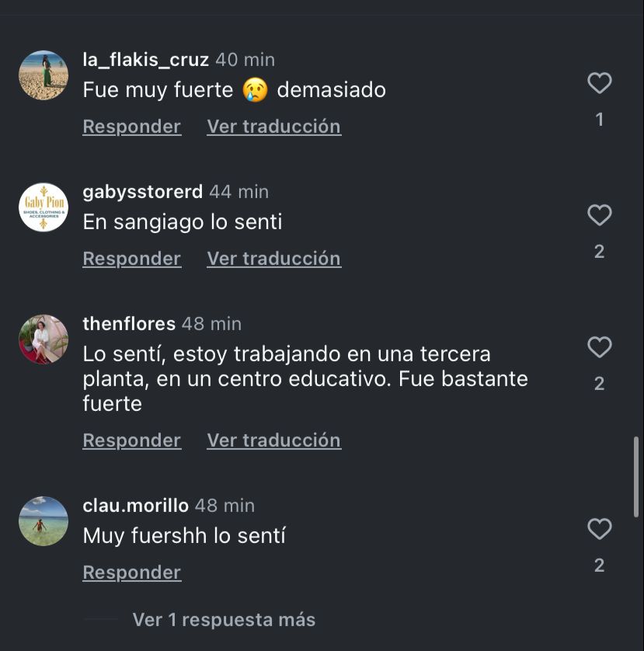Viewport: 644px width, 651px height.
Task: Toggle like on clau.morillo's comment
Action: pyautogui.click(x=599, y=529)
